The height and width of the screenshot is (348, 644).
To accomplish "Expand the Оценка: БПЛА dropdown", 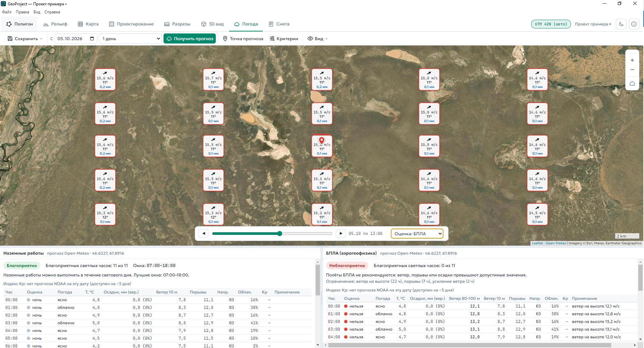I will 417,234.
